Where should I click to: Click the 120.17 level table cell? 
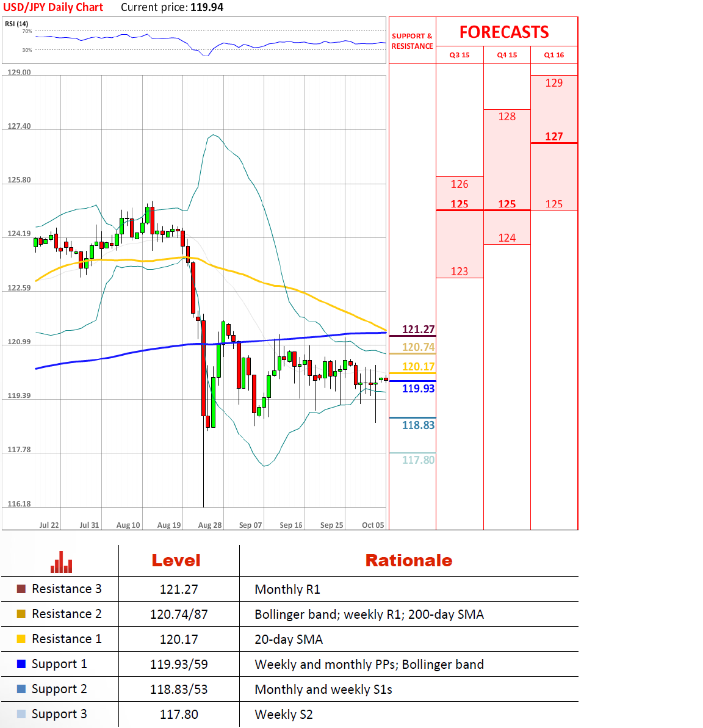click(179, 640)
